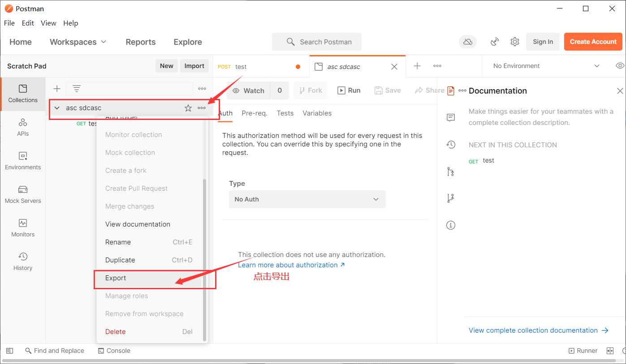Open the Reports page

point(141,42)
